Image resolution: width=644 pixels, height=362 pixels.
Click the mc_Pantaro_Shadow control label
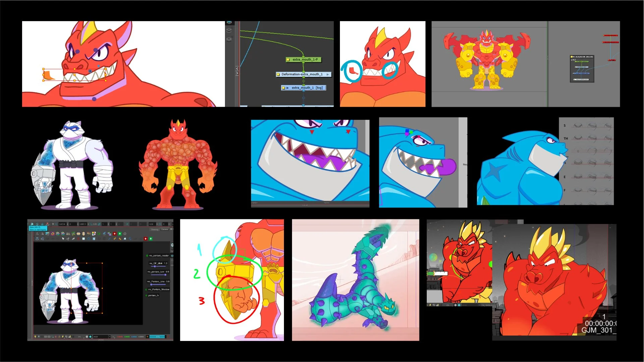pos(159,289)
